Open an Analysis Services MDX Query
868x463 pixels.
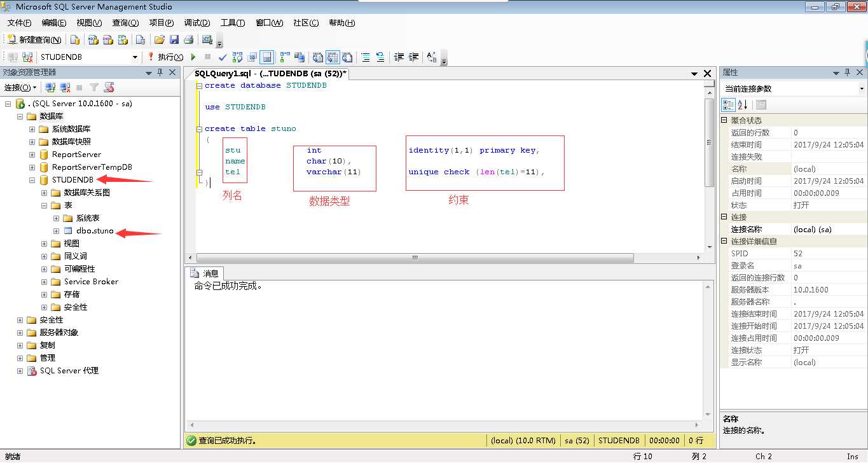point(93,39)
